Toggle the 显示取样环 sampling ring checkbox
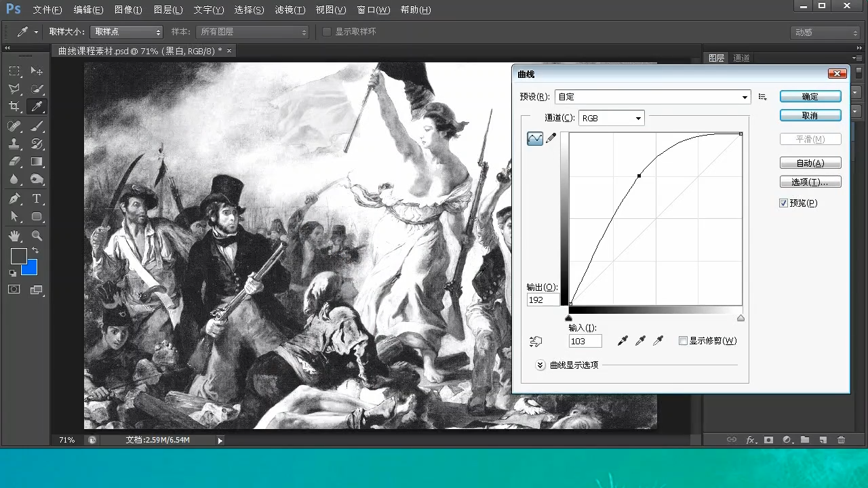Screen dimensions: 868x488 (327, 32)
